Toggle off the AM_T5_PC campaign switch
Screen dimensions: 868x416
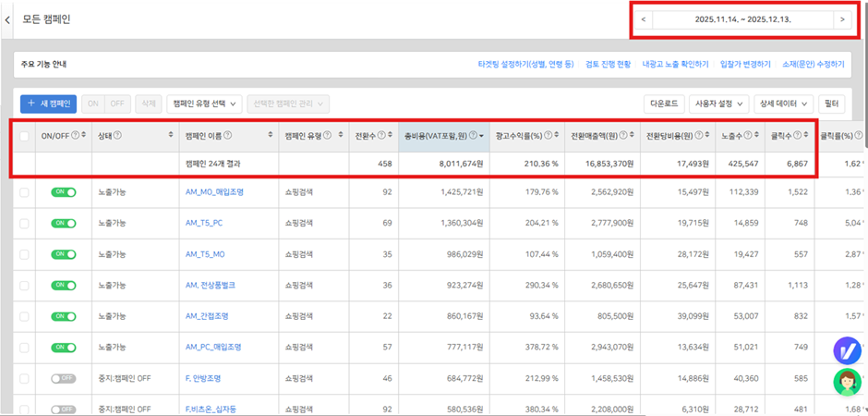coord(64,224)
